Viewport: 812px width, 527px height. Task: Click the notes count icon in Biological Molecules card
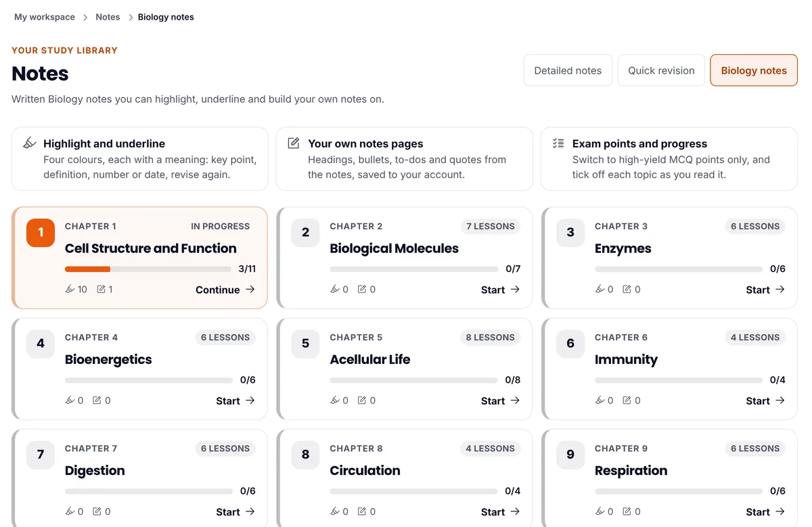(x=362, y=289)
